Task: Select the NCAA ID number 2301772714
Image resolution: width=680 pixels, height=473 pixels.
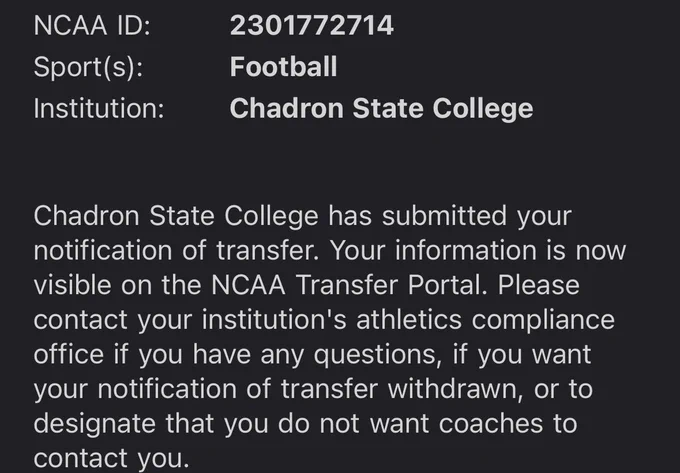Action: click(x=311, y=25)
